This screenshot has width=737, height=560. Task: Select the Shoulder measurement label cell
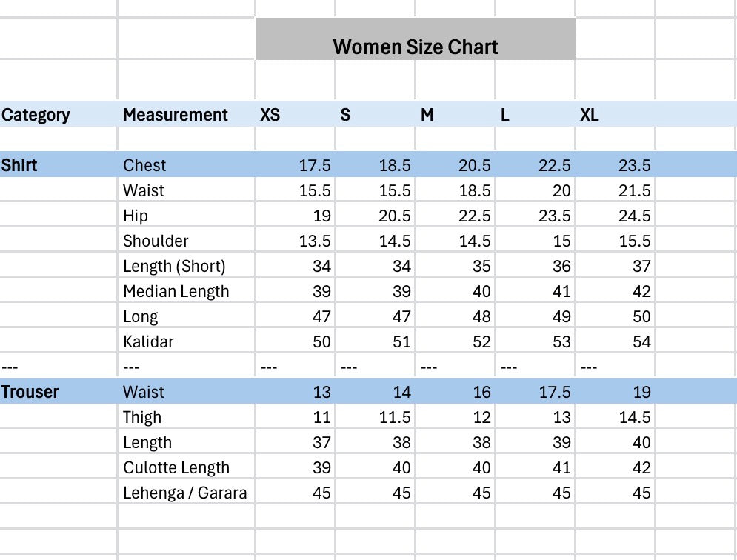point(186,240)
